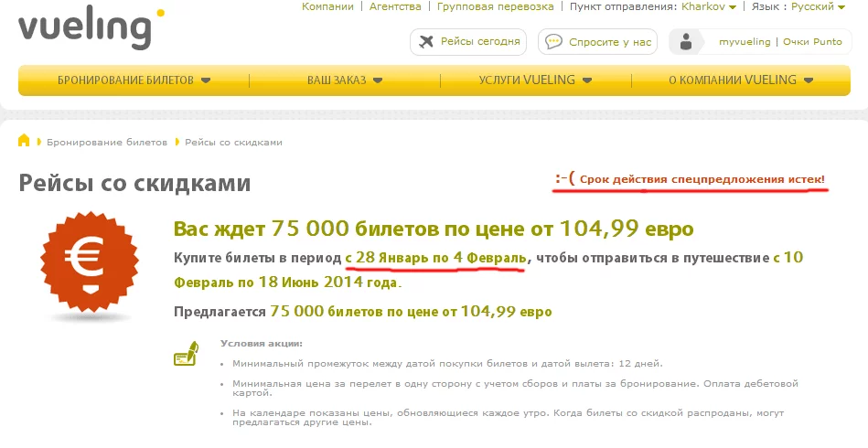Click the Пункт отправления label
Screen dimensions: 868x448
[623, 6]
